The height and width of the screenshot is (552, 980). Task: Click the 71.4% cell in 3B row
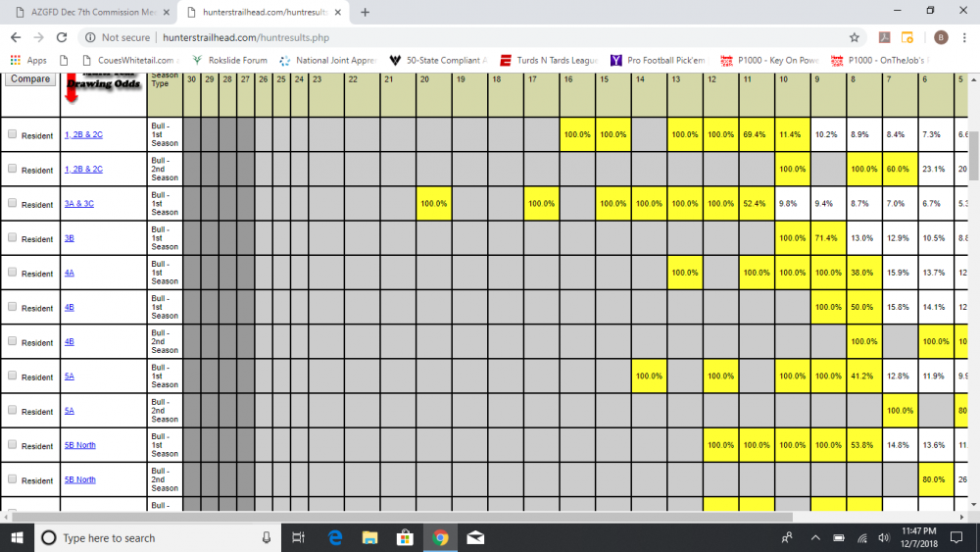(x=829, y=238)
